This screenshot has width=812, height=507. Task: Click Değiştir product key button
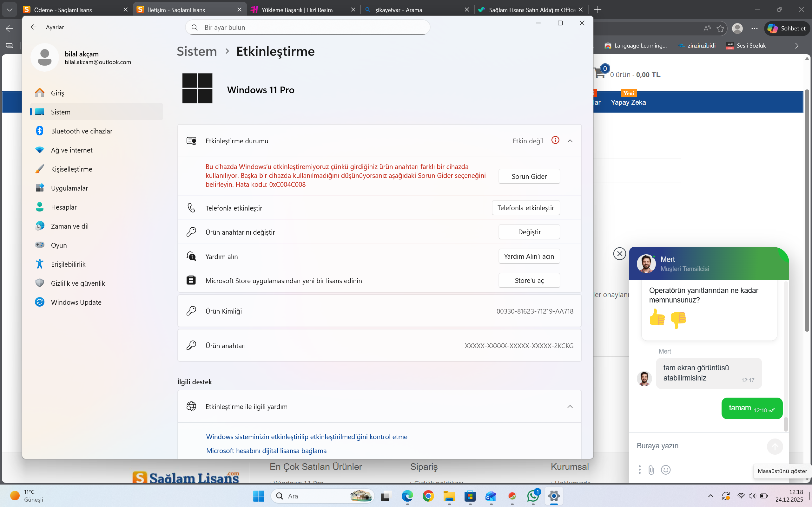529,232
